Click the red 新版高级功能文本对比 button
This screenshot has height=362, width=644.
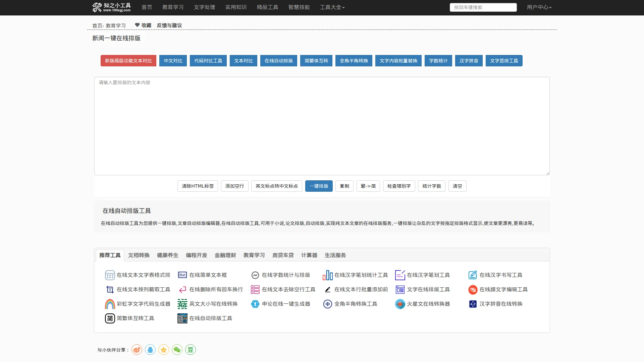(128, 61)
